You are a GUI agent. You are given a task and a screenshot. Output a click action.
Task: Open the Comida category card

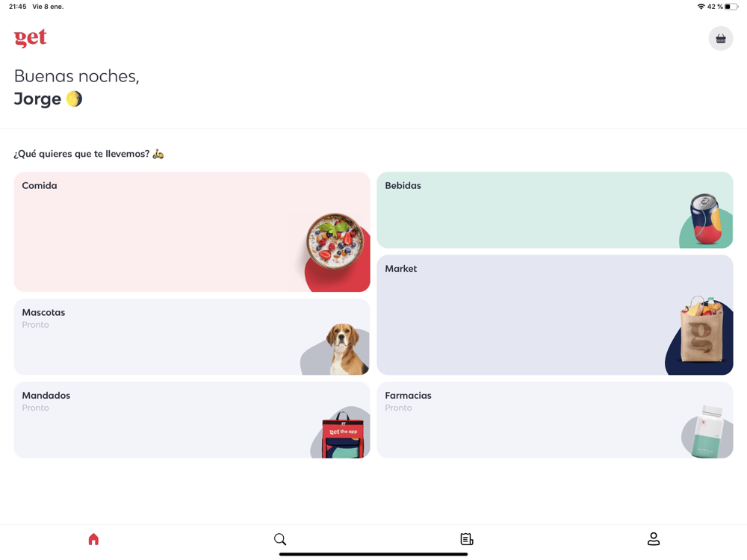click(192, 232)
